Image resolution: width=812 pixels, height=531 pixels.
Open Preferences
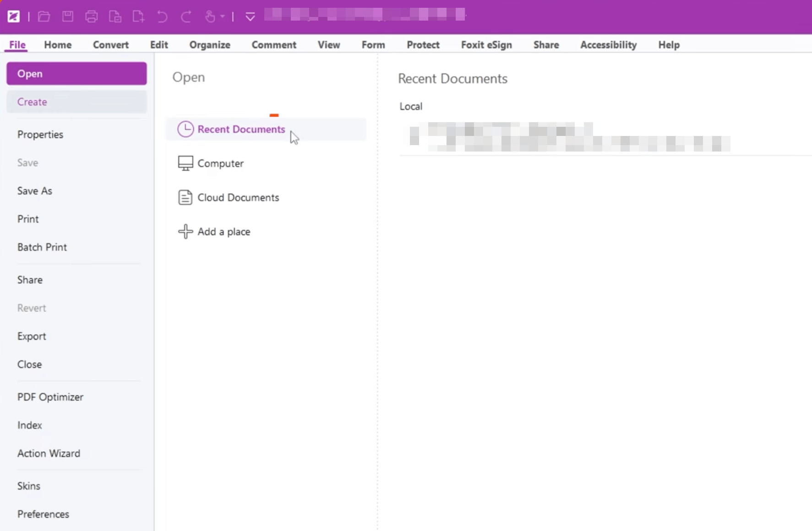click(43, 514)
